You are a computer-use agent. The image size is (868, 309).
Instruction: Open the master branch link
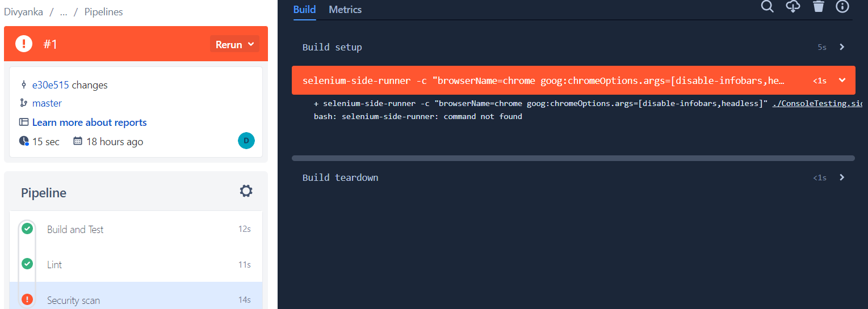(47, 103)
